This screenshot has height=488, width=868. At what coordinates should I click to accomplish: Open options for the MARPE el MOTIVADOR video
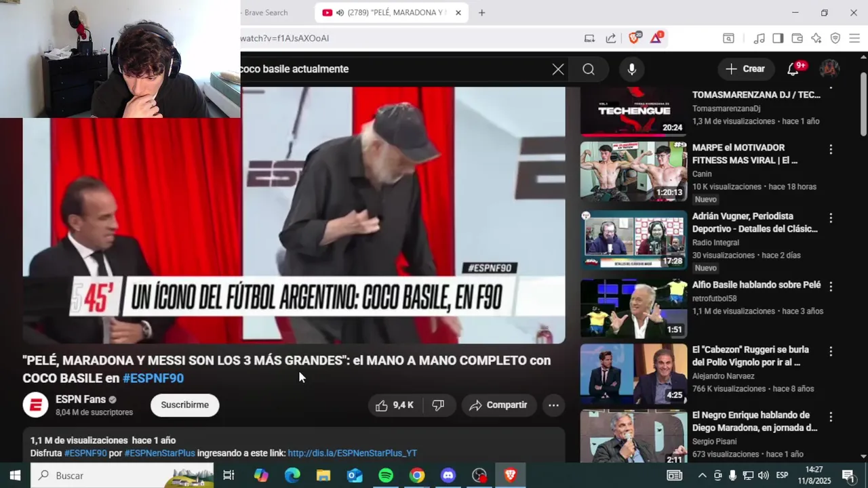831,149
